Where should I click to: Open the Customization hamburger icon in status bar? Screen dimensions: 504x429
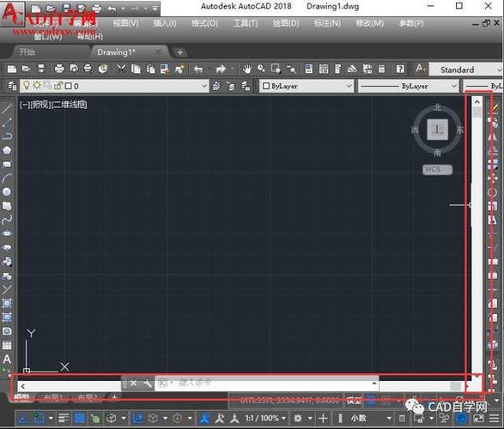(494, 418)
